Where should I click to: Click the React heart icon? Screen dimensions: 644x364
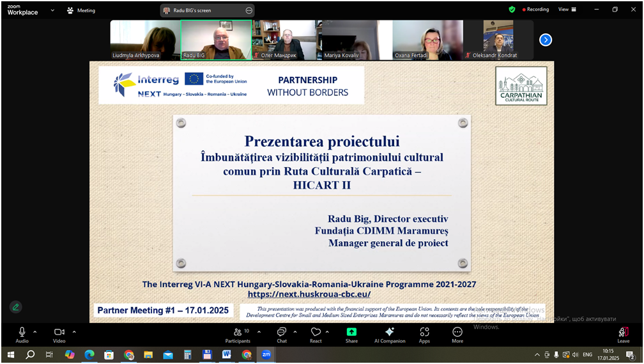[316, 334]
